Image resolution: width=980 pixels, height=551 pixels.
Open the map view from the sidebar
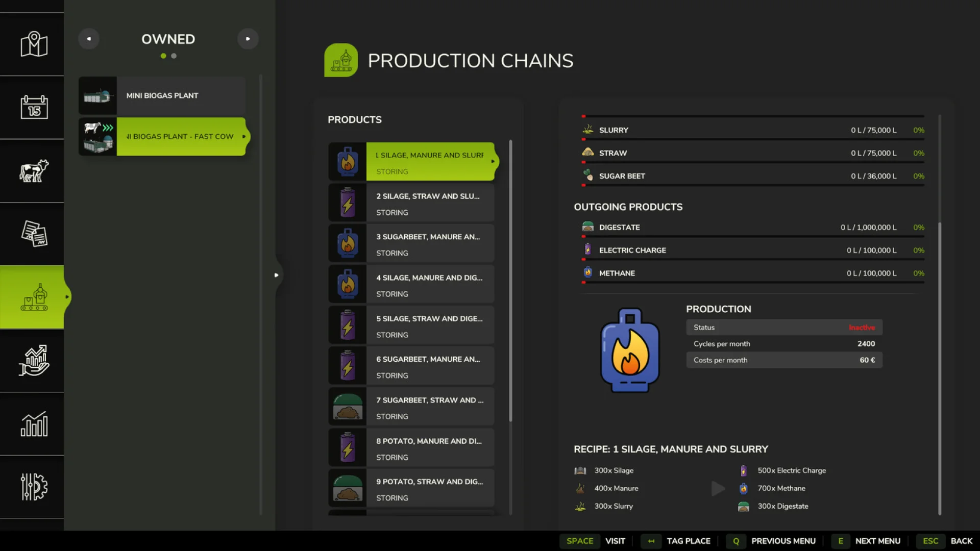click(32, 45)
